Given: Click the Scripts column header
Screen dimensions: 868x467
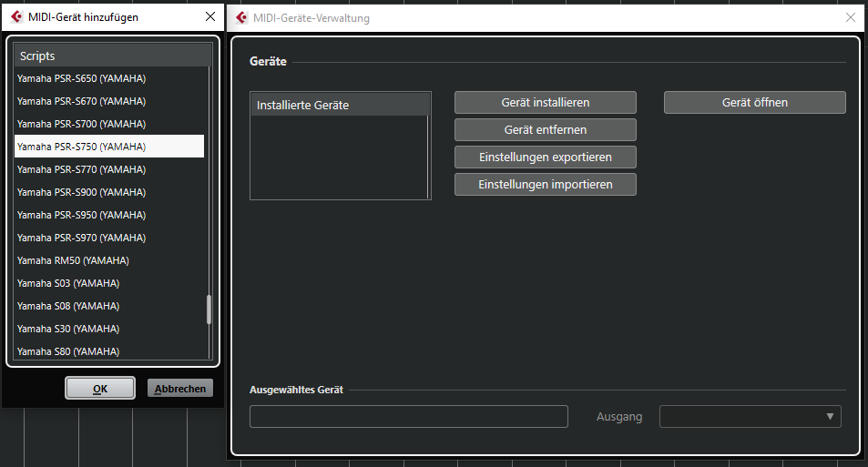Looking at the screenshot, I should (x=112, y=56).
